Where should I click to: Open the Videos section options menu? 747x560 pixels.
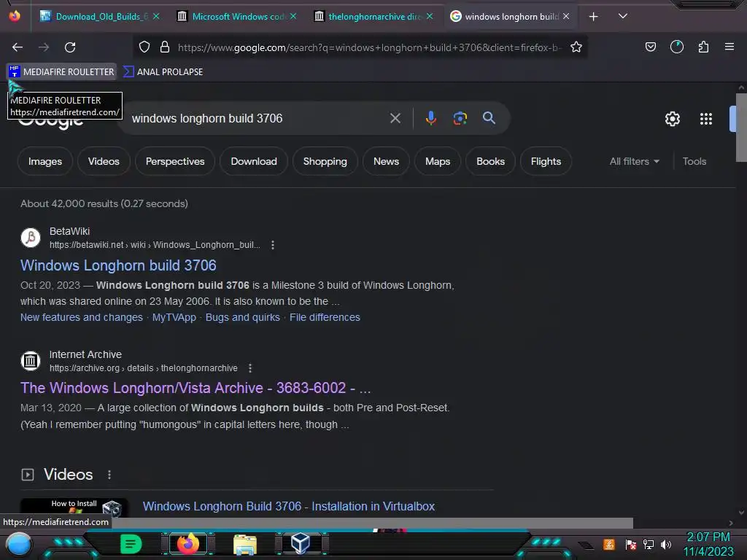109,475
